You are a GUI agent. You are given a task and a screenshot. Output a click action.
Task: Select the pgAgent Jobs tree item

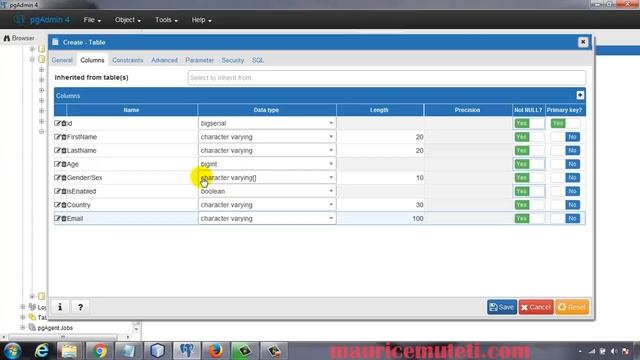click(55, 328)
